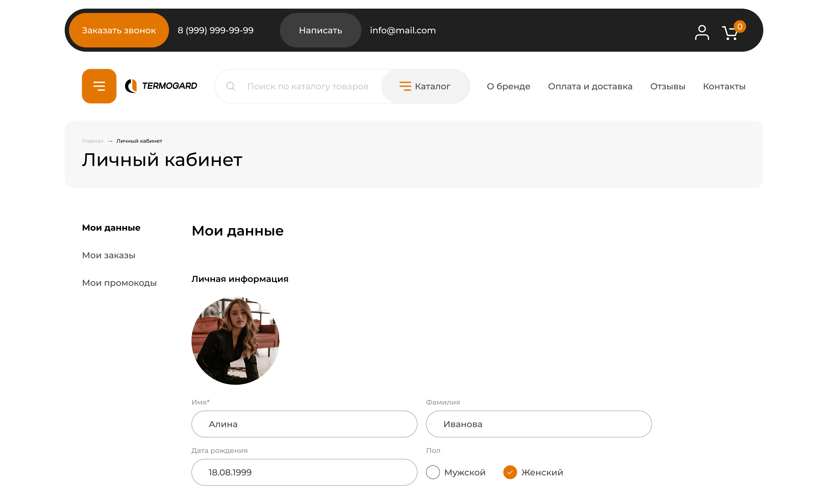828x504 pixels.
Task: Click the catalog search field
Action: (x=307, y=86)
